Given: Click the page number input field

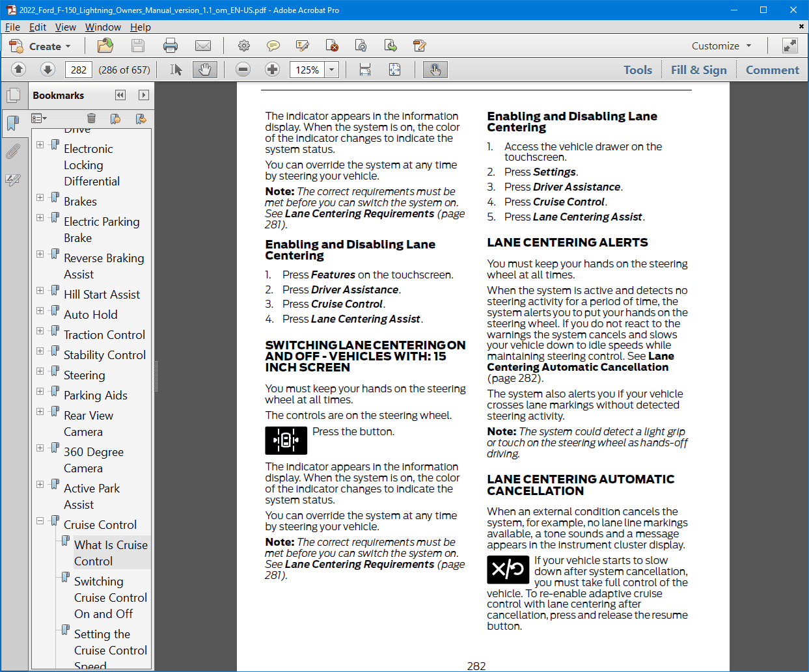Looking at the screenshot, I should 78,70.
